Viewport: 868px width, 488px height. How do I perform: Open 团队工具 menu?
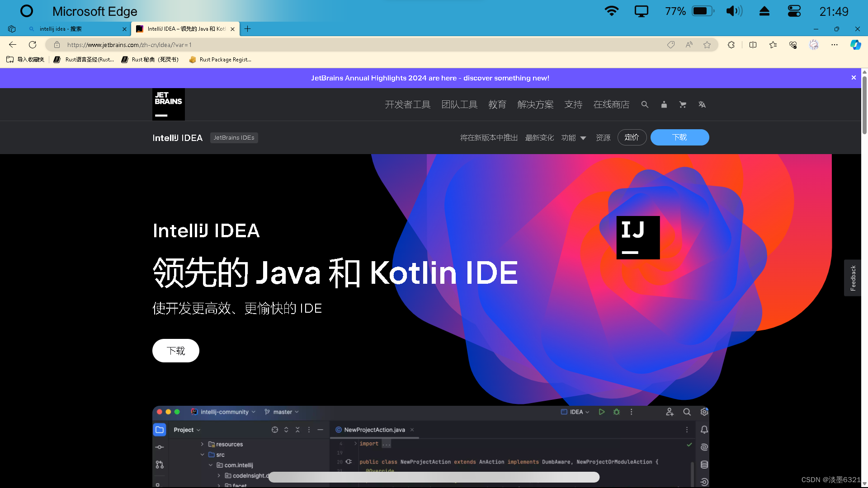(459, 104)
